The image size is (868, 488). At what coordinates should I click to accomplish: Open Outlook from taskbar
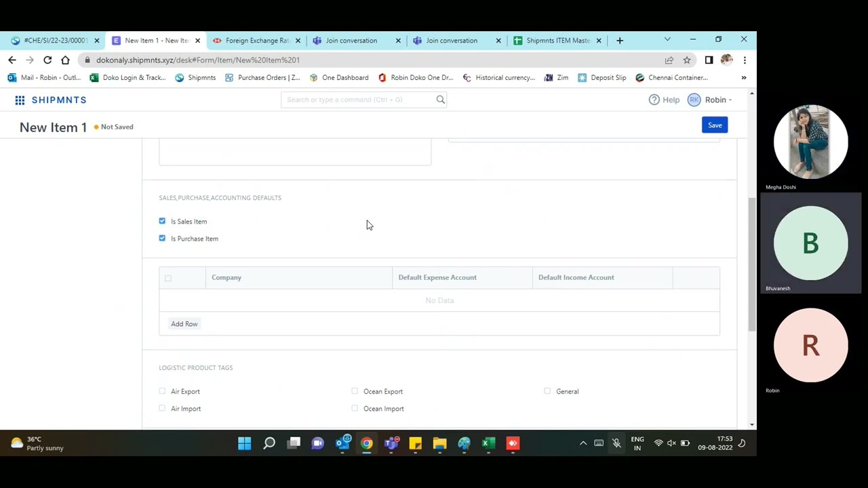[x=342, y=443]
